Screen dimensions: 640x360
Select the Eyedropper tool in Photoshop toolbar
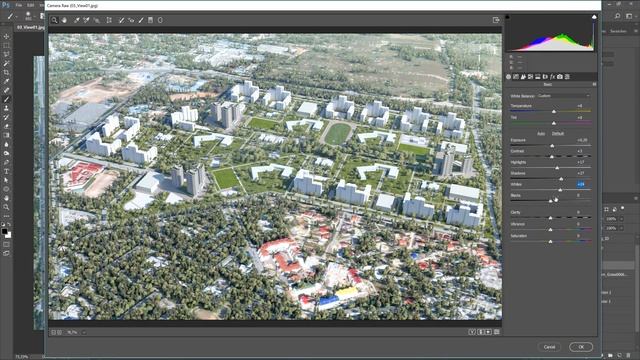[6, 82]
